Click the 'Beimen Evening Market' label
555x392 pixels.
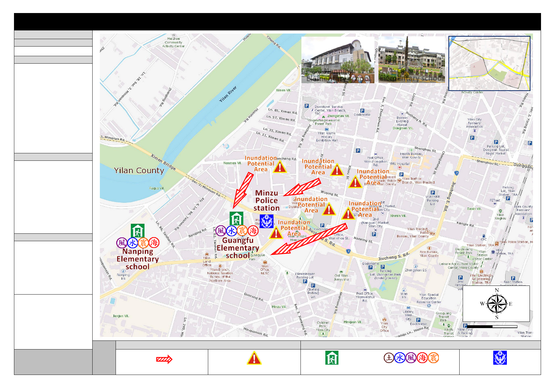coord(402,121)
